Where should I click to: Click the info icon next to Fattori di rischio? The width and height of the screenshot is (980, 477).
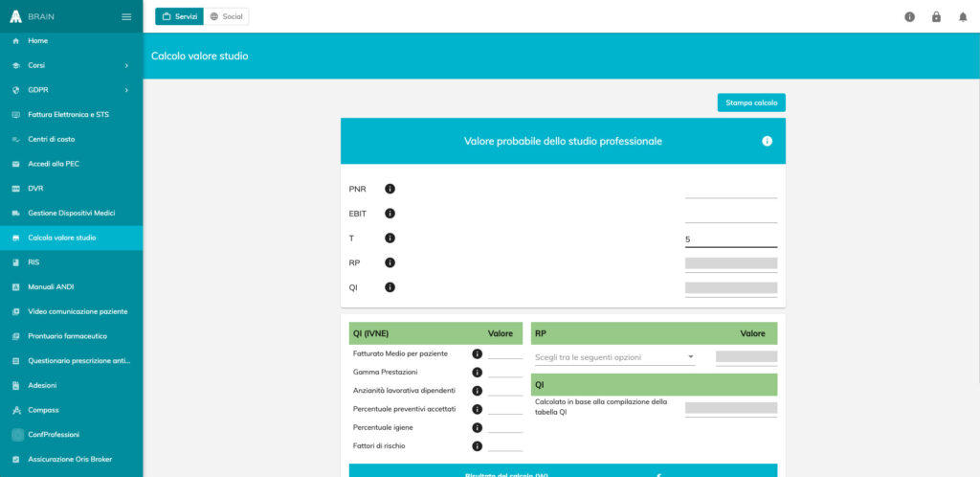(x=477, y=445)
